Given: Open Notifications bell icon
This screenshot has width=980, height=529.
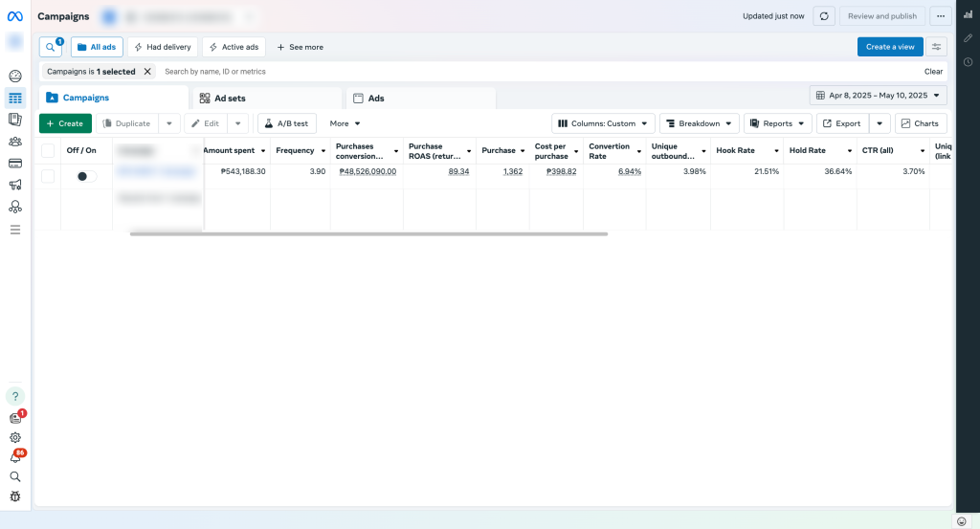Looking at the screenshot, I should pos(14,457).
